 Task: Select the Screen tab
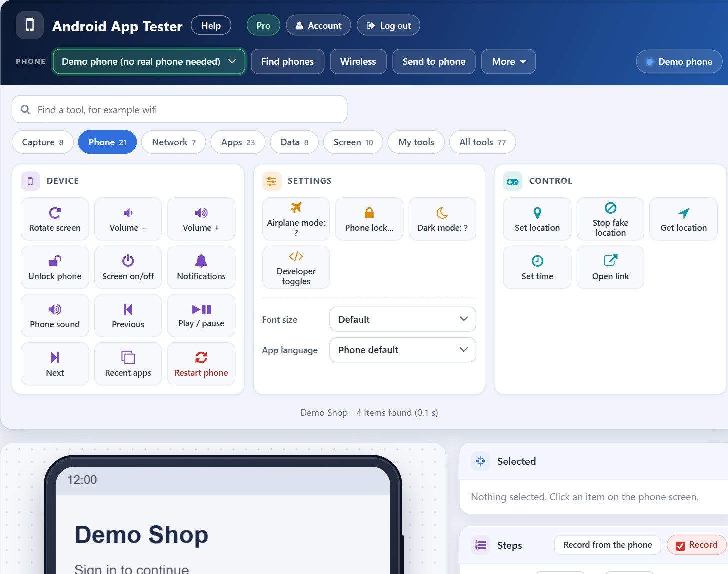tap(353, 142)
